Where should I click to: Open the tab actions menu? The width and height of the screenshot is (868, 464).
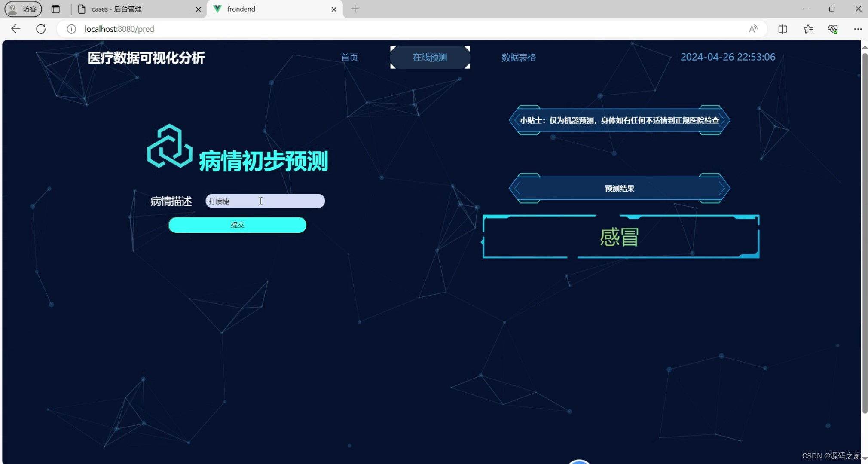[56, 9]
